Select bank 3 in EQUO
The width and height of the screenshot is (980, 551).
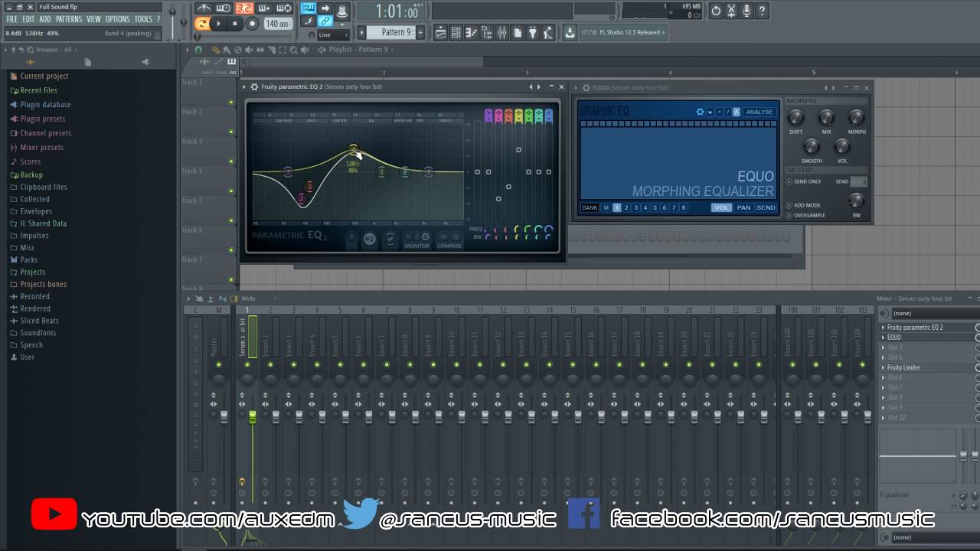pos(635,207)
